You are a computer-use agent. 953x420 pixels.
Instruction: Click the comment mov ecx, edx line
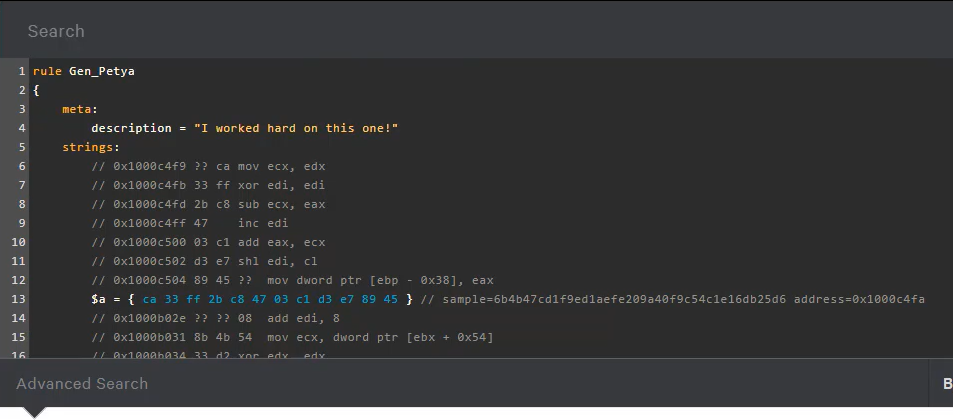pyautogui.click(x=208, y=166)
